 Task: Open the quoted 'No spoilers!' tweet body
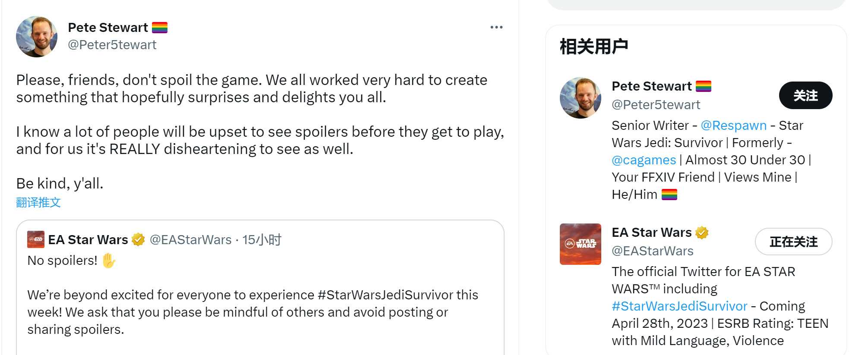pos(253,312)
